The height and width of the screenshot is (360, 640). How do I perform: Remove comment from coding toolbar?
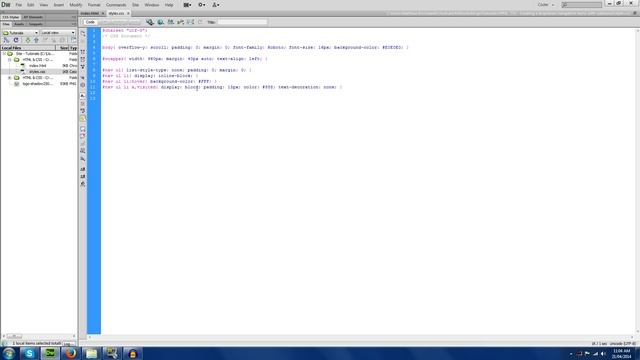tap(83, 136)
